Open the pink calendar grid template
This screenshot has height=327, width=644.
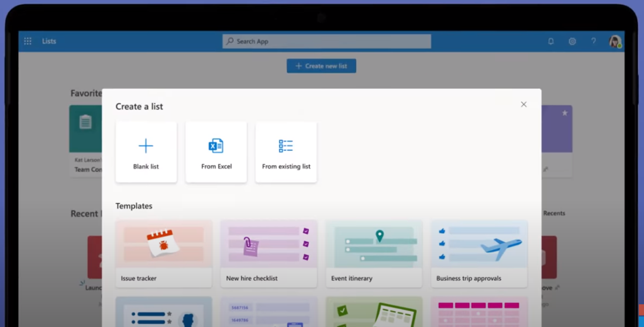pos(479,312)
